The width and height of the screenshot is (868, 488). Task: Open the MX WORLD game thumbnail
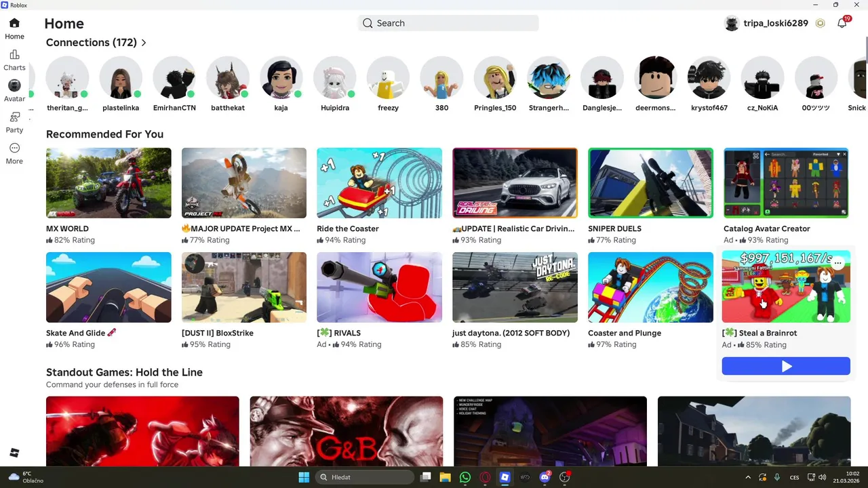click(108, 183)
